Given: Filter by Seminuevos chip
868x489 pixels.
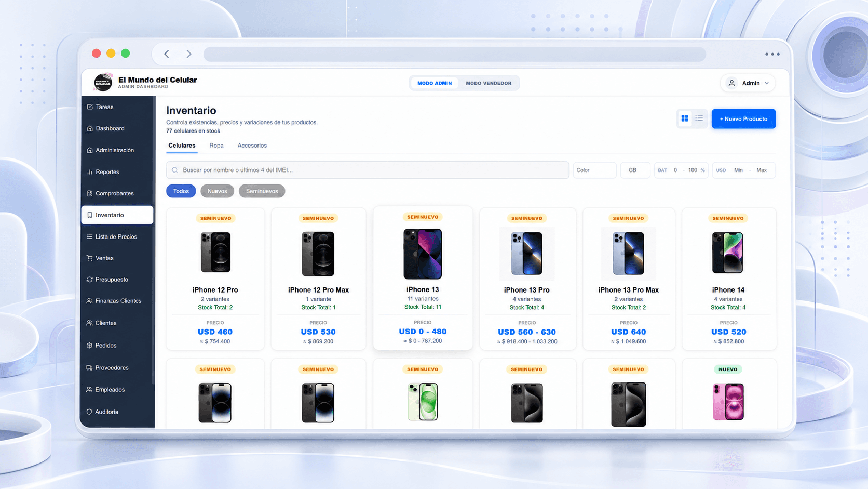Looking at the screenshot, I should click(x=262, y=191).
